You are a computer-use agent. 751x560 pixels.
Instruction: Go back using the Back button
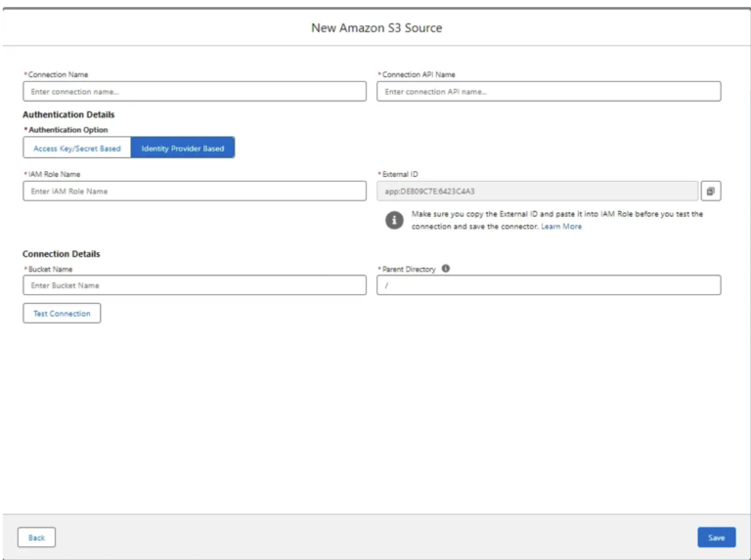tap(36, 538)
